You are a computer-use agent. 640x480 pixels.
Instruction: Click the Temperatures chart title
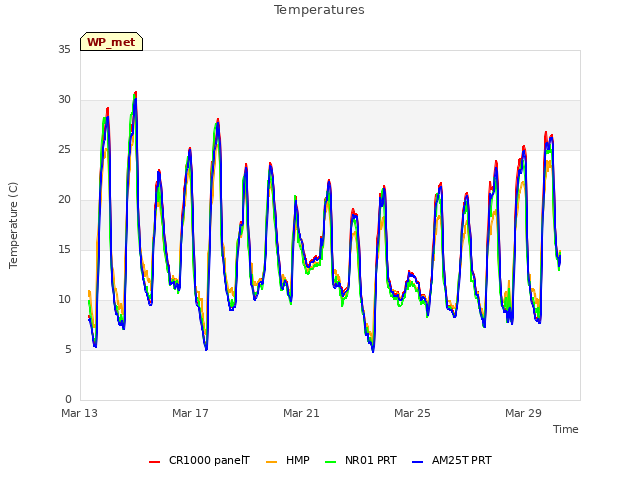point(319,10)
